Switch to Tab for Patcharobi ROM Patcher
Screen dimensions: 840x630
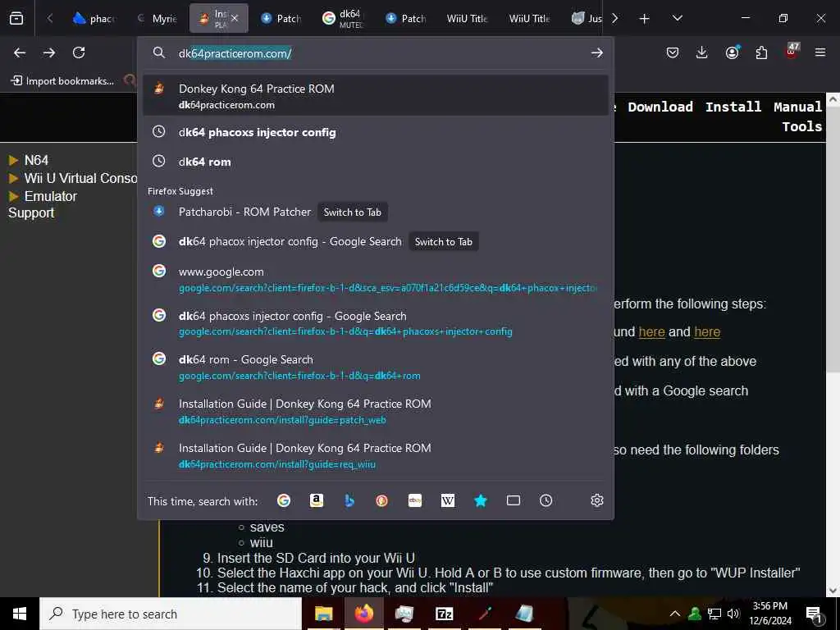pyautogui.click(x=352, y=212)
